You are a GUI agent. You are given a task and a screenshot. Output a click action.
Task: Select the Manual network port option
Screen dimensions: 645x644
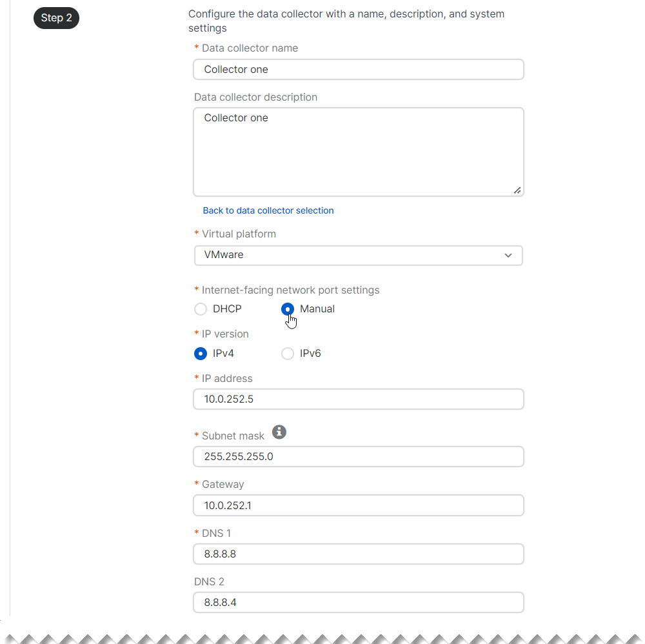(288, 309)
